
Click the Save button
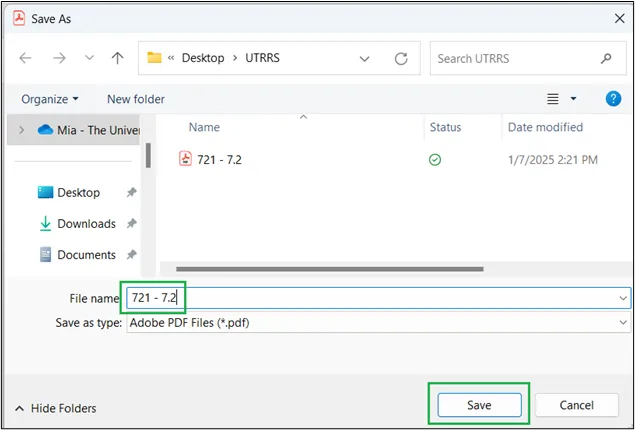tap(479, 404)
